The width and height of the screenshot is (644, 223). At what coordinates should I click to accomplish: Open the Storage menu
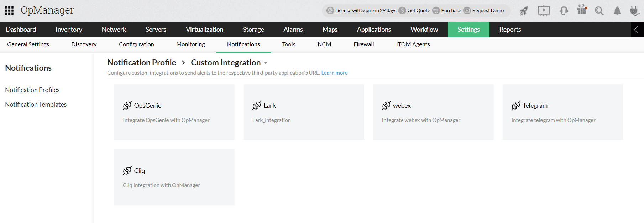(x=253, y=30)
